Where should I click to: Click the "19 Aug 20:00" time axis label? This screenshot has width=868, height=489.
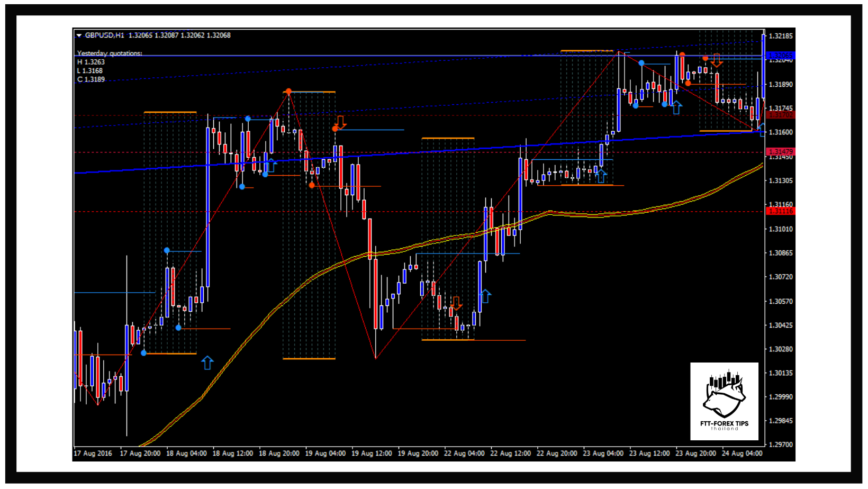click(x=418, y=454)
